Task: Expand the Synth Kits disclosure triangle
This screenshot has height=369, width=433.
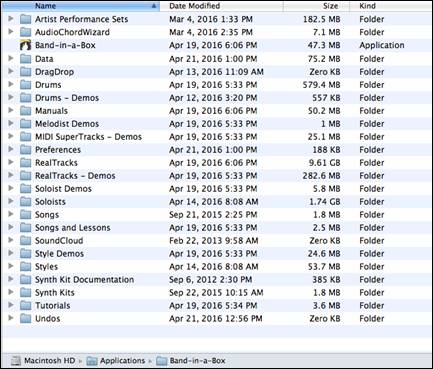Action: pos(11,292)
